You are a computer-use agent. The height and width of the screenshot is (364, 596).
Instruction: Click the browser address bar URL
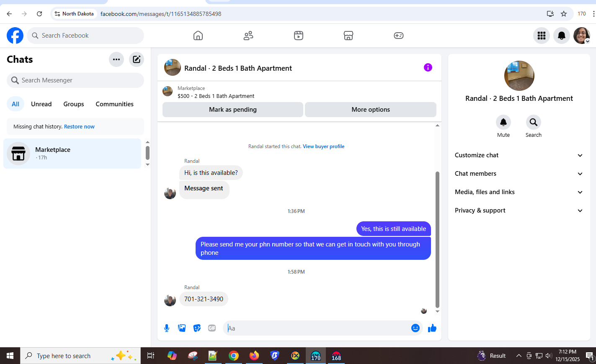click(161, 14)
